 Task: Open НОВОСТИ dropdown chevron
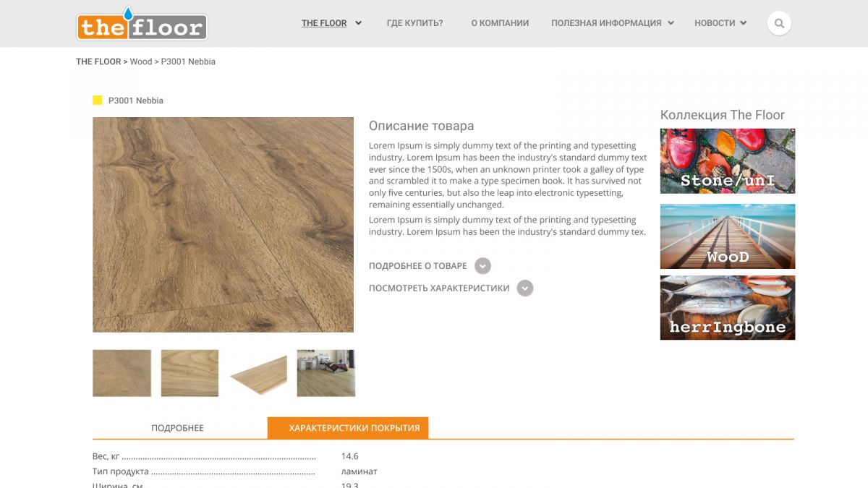(744, 23)
